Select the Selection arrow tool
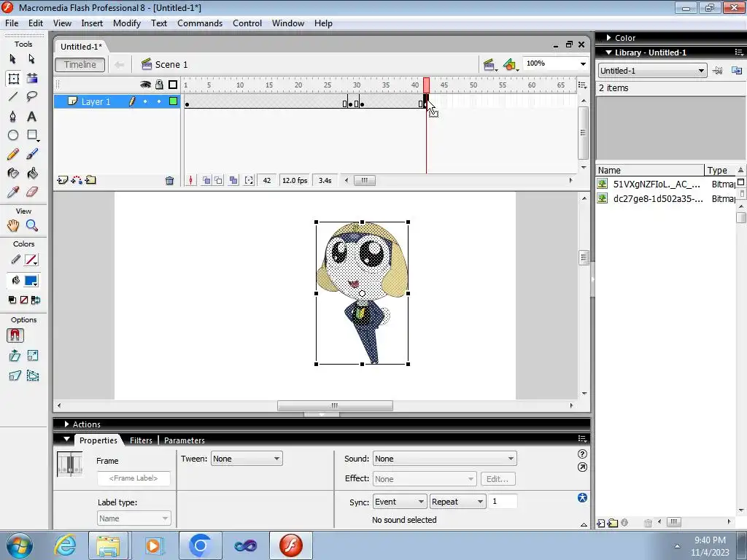Image resolution: width=747 pixels, height=560 pixels. 13,59
